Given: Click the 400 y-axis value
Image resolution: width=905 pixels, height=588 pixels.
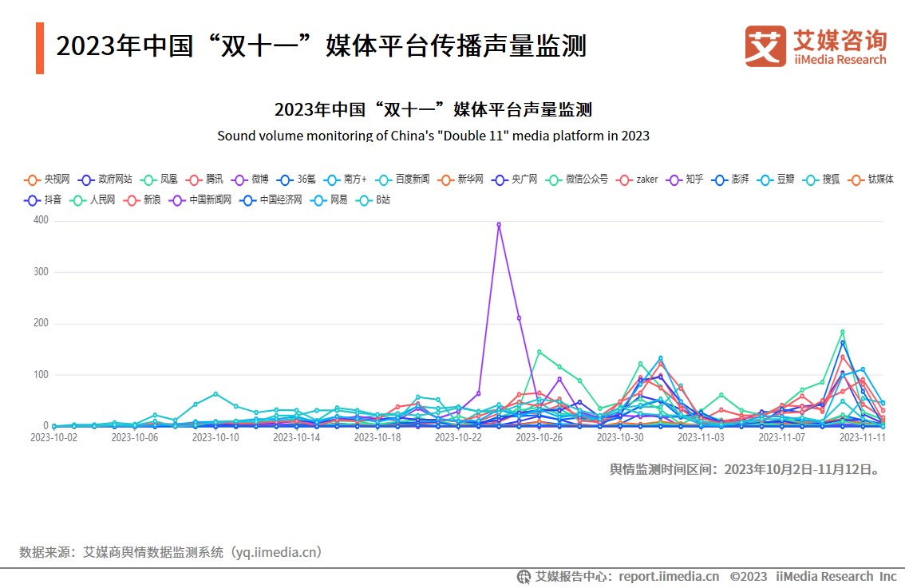Looking at the screenshot, I should coord(41,220).
